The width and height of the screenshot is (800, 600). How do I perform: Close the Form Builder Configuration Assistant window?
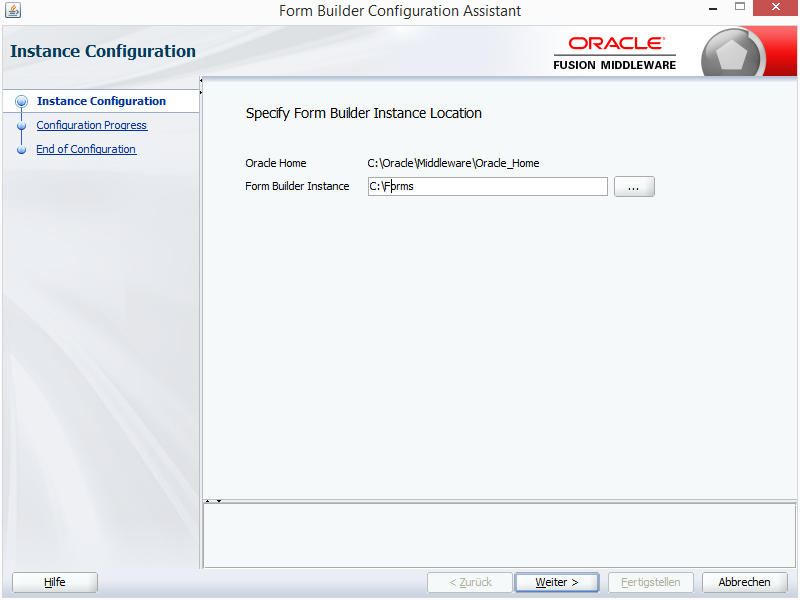tap(776, 8)
